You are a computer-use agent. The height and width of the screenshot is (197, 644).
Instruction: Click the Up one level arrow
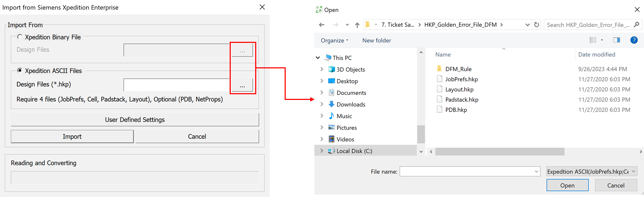(357, 25)
